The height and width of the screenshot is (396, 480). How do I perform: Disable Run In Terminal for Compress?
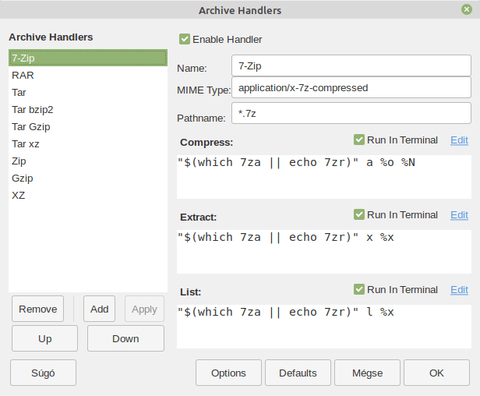pyautogui.click(x=359, y=140)
